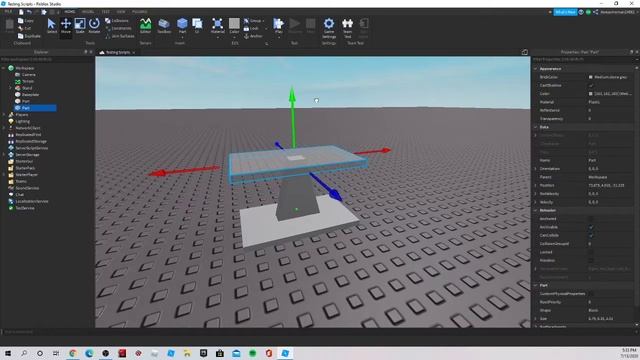Switch to the VIEW ribbon tab

[121, 12]
